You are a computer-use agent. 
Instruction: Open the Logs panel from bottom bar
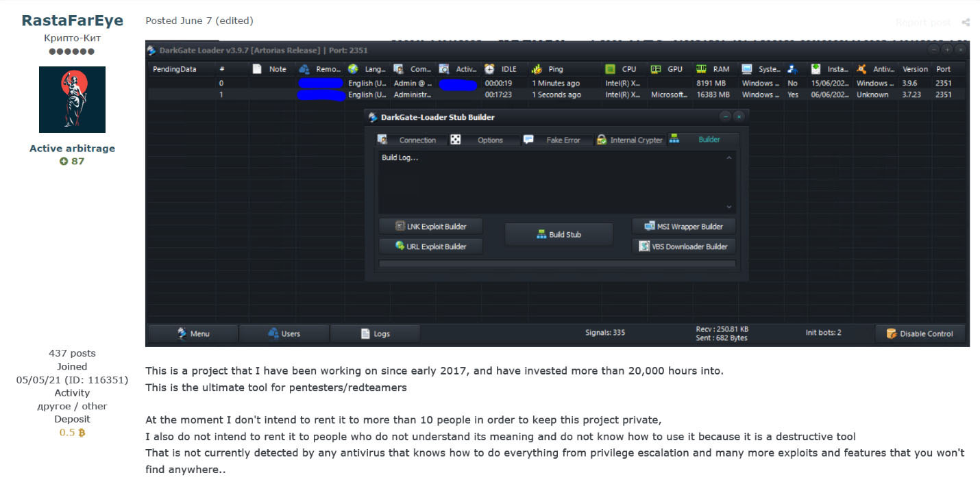(x=376, y=333)
